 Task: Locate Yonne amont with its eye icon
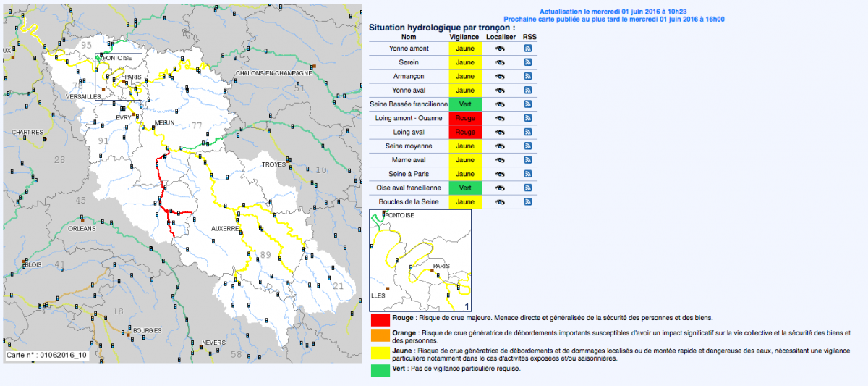tap(500, 49)
